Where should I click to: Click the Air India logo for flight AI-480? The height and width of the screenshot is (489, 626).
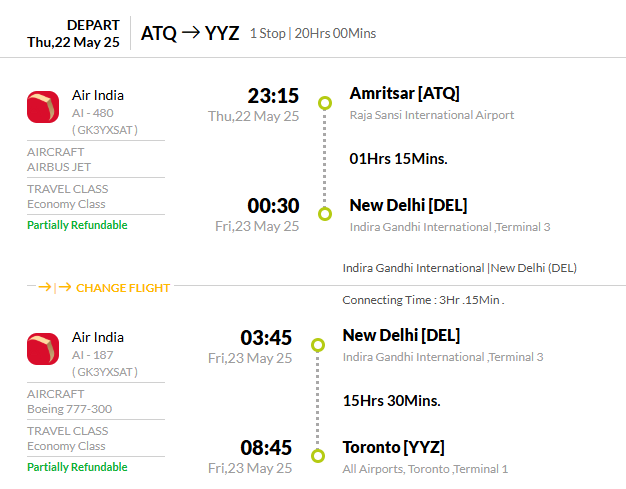(43, 107)
